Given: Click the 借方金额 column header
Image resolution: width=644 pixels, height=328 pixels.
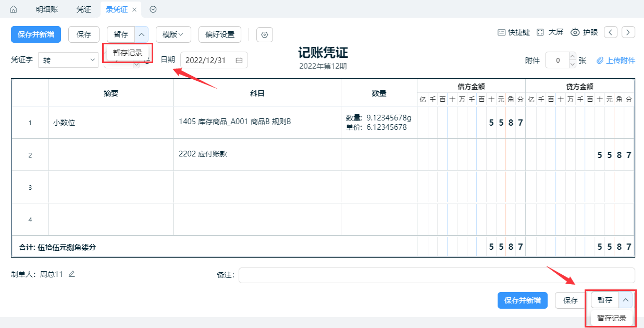Looking at the screenshot, I should pyautogui.click(x=471, y=87).
